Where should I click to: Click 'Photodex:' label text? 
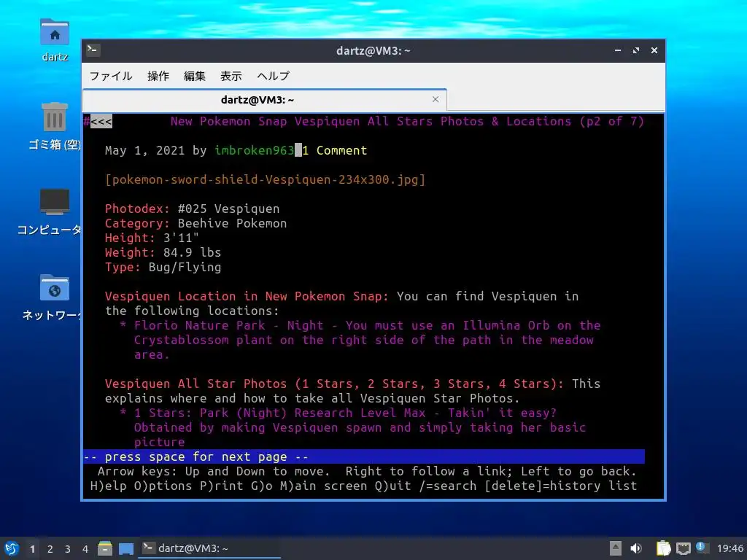[137, 209]
